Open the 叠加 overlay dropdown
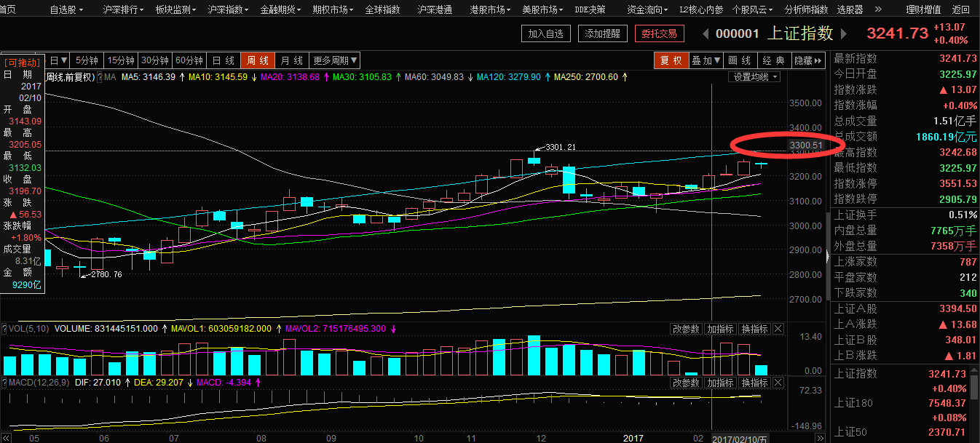 [x=705, y=60]
